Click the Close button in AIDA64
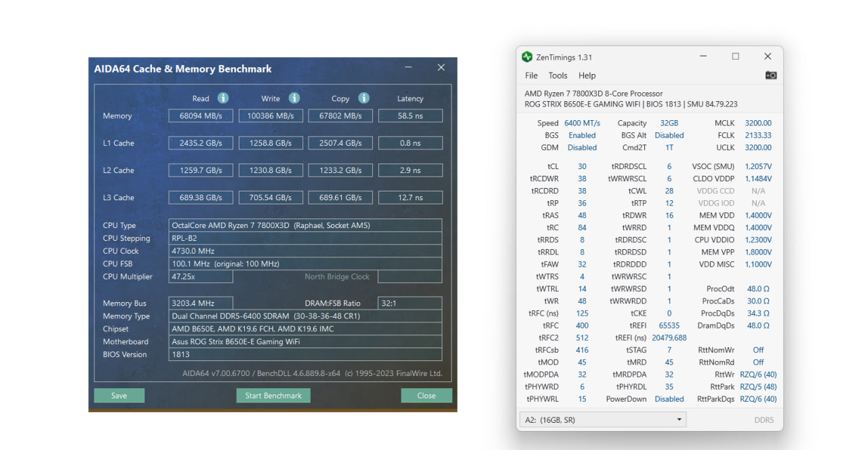This screenshot has height=450, width=868. coord(427,396)
